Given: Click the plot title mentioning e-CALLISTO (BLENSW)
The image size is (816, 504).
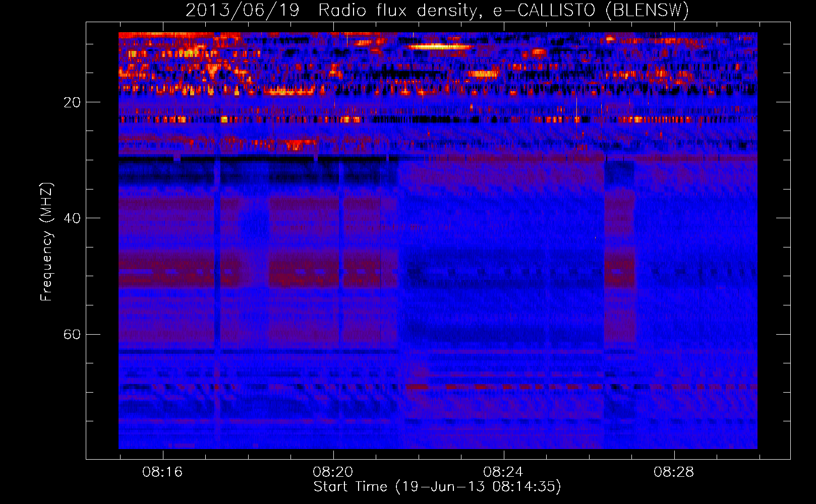Looking at the screenshot, I should coord(437,10).
